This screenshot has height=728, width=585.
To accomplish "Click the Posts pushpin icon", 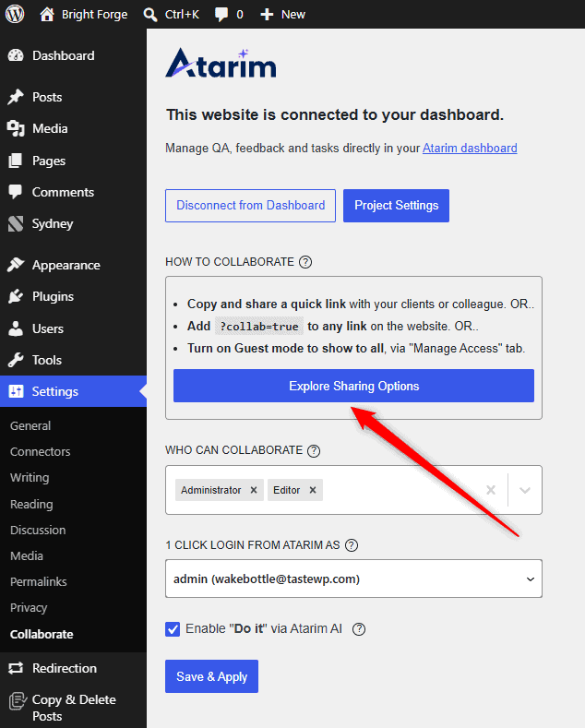I will click(x=16, y=97).
